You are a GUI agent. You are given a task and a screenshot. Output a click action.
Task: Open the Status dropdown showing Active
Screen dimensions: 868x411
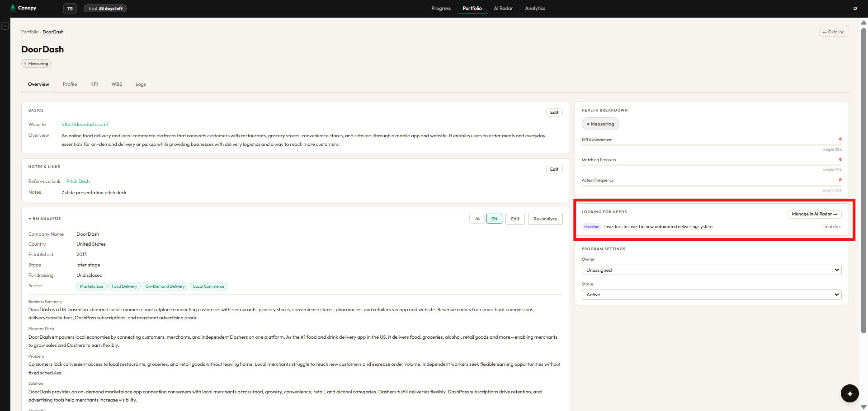tap(712, 295)
